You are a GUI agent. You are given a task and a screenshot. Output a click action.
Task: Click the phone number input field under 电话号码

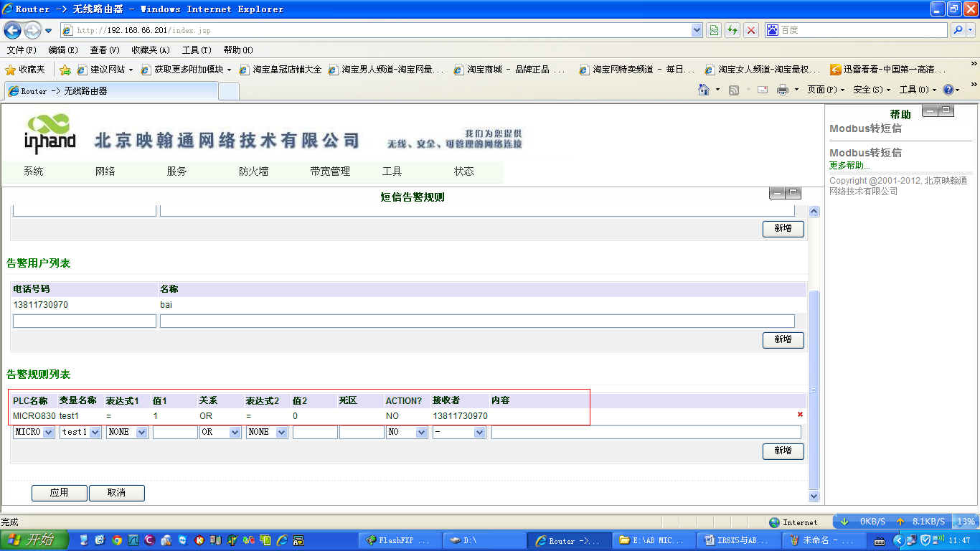tap(85, 321)
